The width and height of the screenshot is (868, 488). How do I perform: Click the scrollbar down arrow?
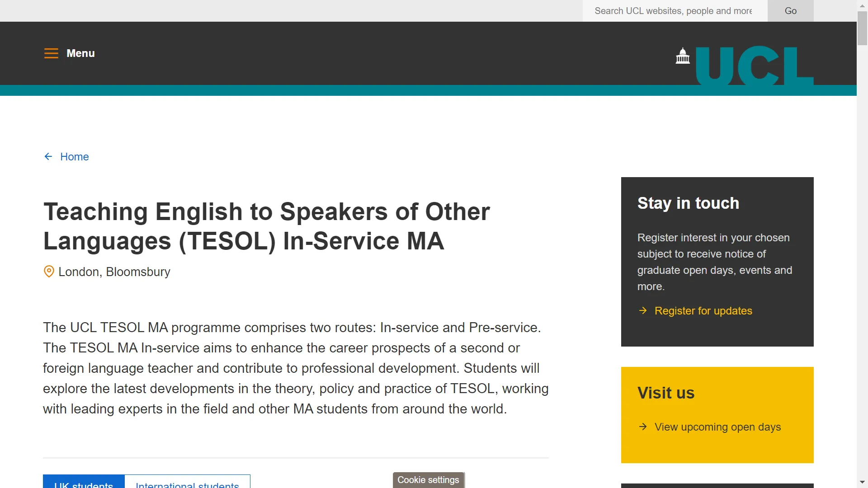click(862, 482)
